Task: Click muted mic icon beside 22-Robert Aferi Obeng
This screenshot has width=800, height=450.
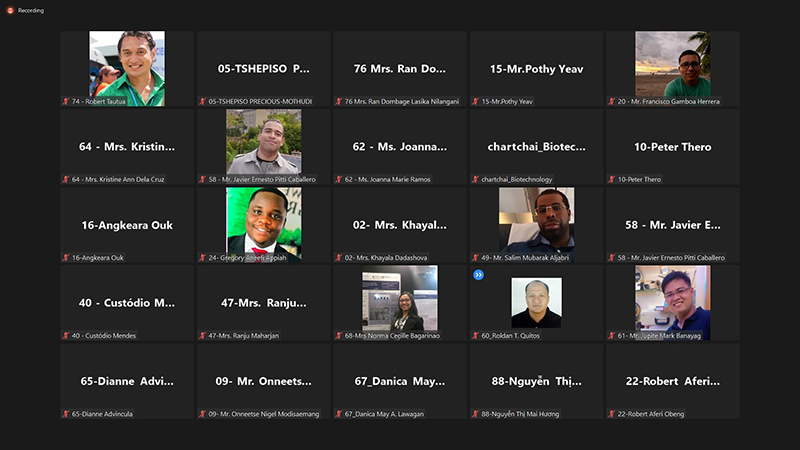Action: [x=612, y=414]
